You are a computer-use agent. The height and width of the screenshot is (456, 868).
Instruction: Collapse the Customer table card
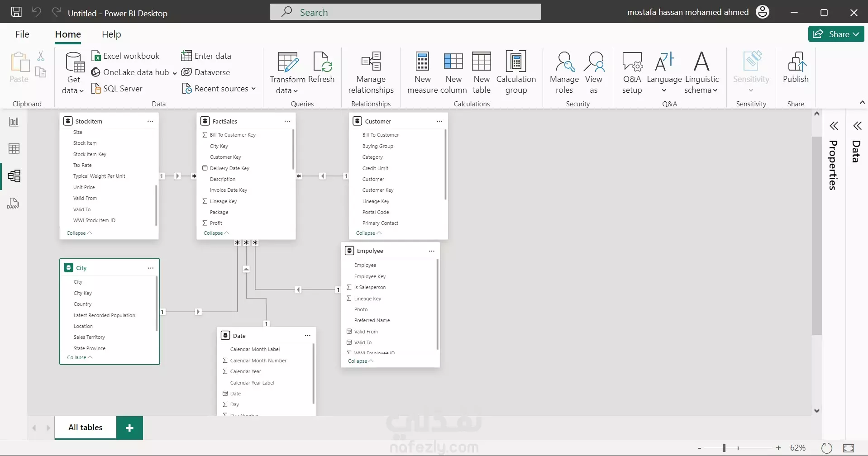pos(369,233)
